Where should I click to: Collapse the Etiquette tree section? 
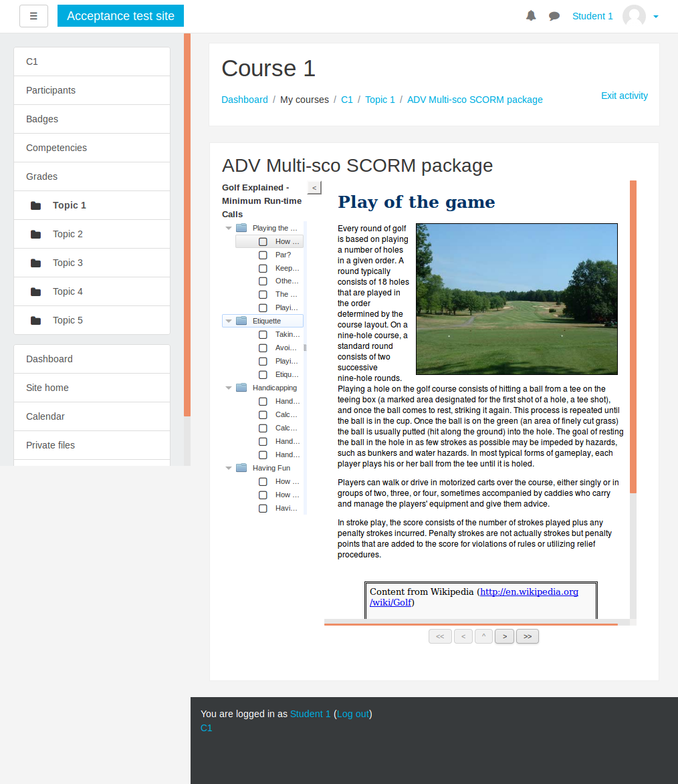point(229,321)
